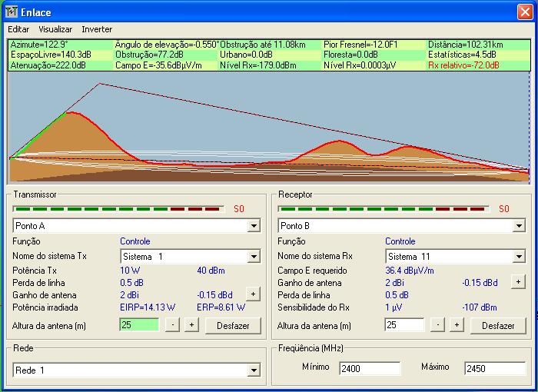The image size is (538, 392).
Task: Increase receiver antenna height with plus button
Action: 457,325
